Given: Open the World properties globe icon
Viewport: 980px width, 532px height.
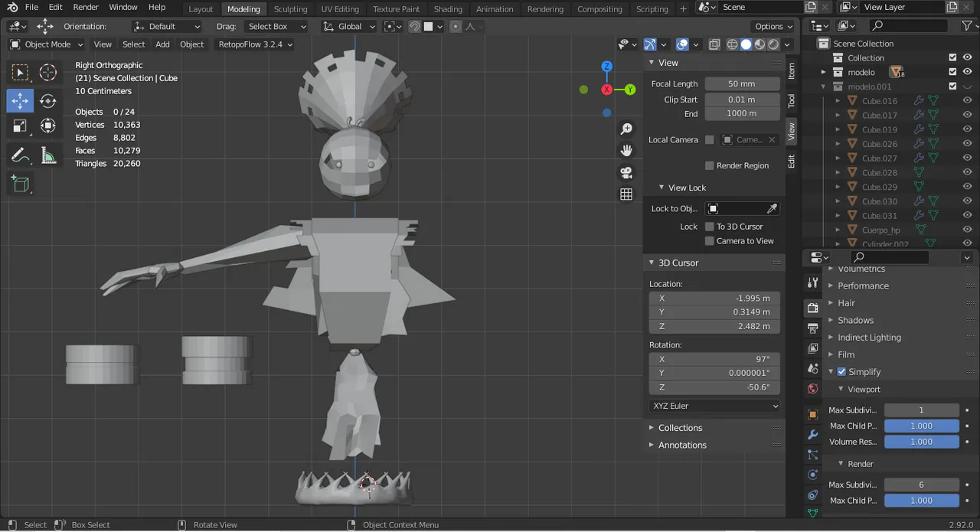Looking at the screenshot, I should [x=813, y=389].
